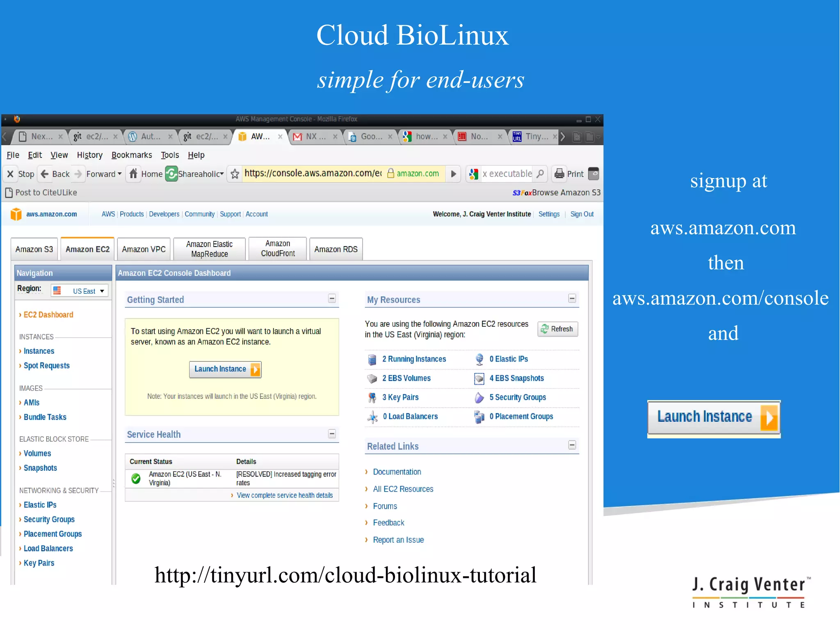Image resolution: width=840 pixels, height=630 pixels.
Task: Switch to the Amazon S3 tab
Action: pos(34,249)
